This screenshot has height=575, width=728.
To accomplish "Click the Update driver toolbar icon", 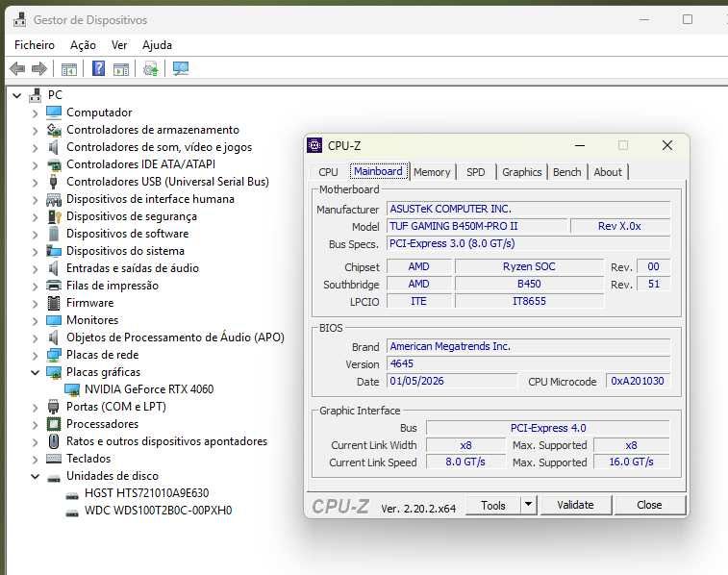I will (x=151, y=69).
